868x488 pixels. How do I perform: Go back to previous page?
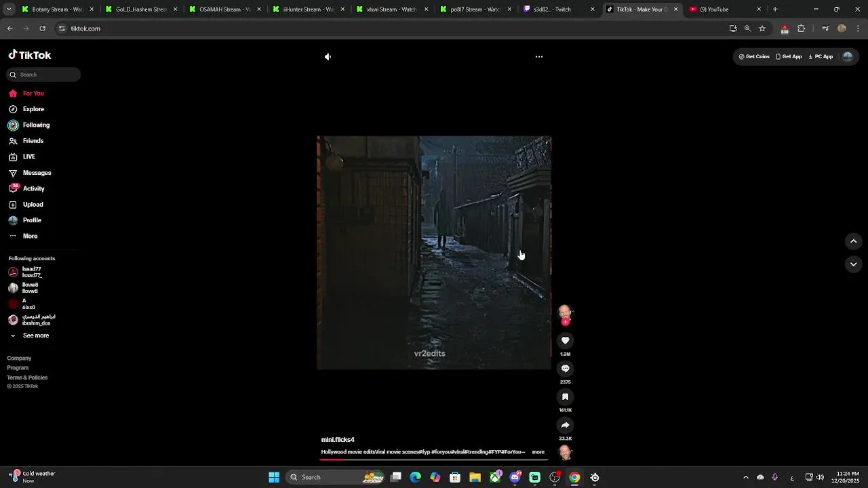(x=9, y=28)
